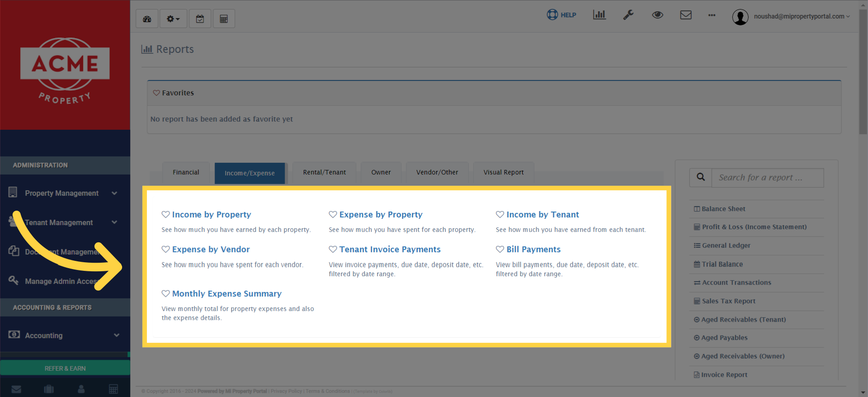Open the Income by Tenant report
The height and width of the screenshot is (397, 868).
[542, 215]
